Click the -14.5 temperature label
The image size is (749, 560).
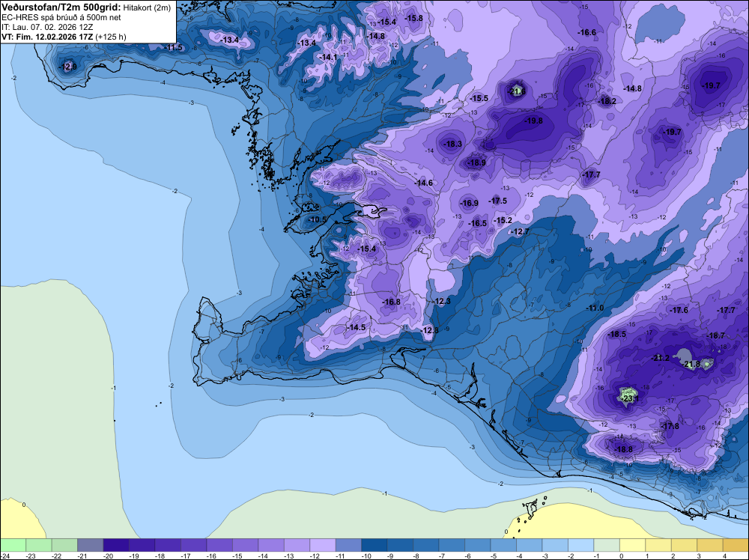(357, 327)
